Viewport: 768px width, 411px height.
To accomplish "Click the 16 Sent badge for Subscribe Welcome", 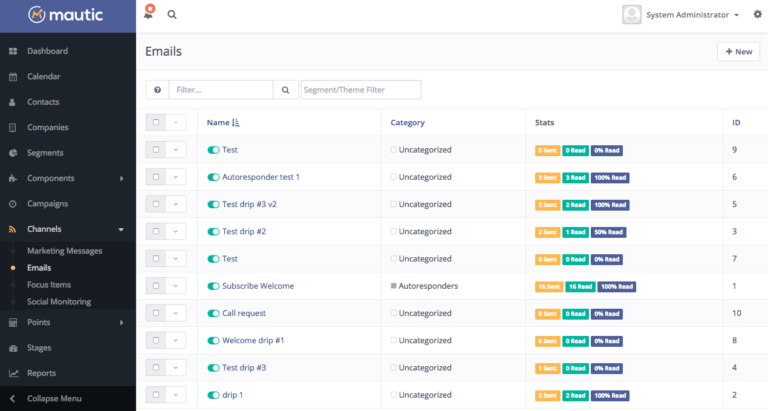I will [548, 286].
